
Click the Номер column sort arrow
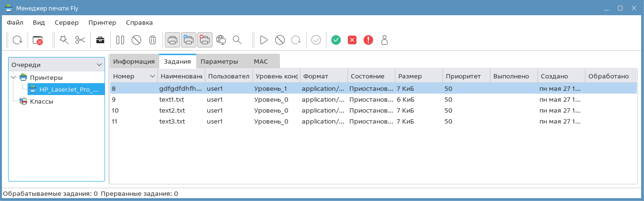pos(153,77)
